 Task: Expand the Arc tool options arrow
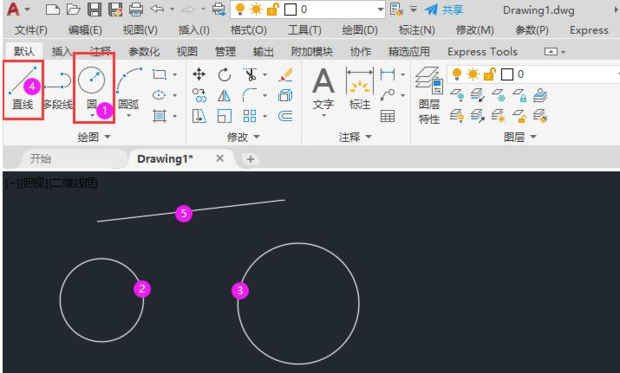129,115
